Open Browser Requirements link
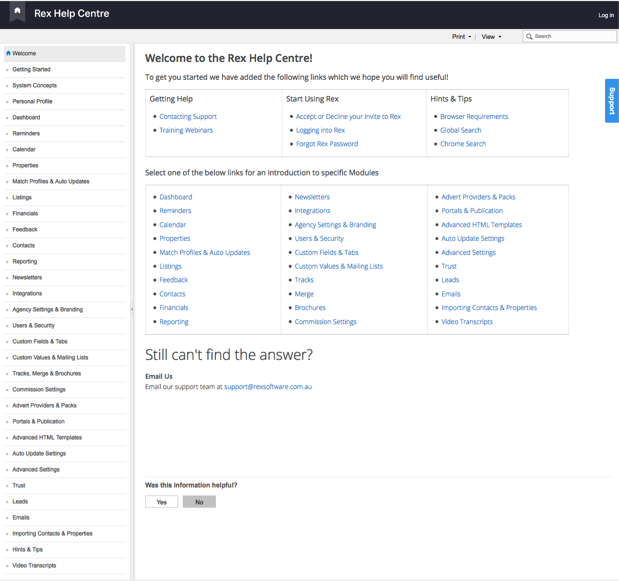 (474, 117)
